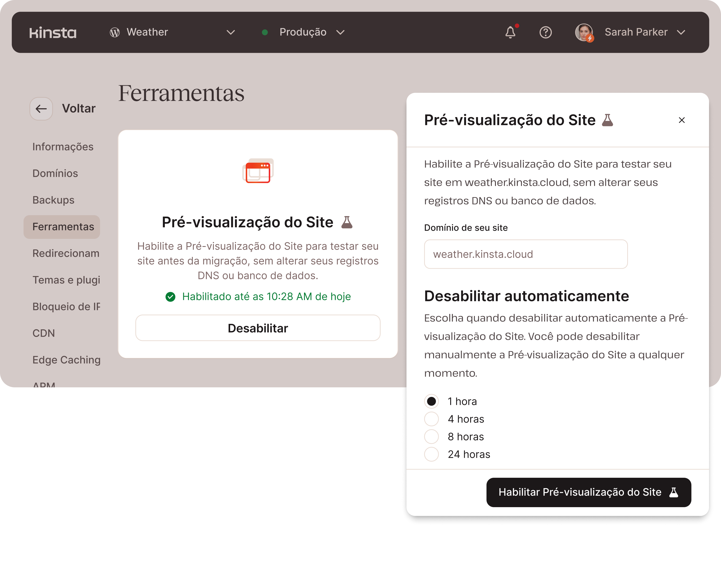721x588 pixels.
Task: Click Habilitar Pré-visualização do Site button
Action: 589,492
